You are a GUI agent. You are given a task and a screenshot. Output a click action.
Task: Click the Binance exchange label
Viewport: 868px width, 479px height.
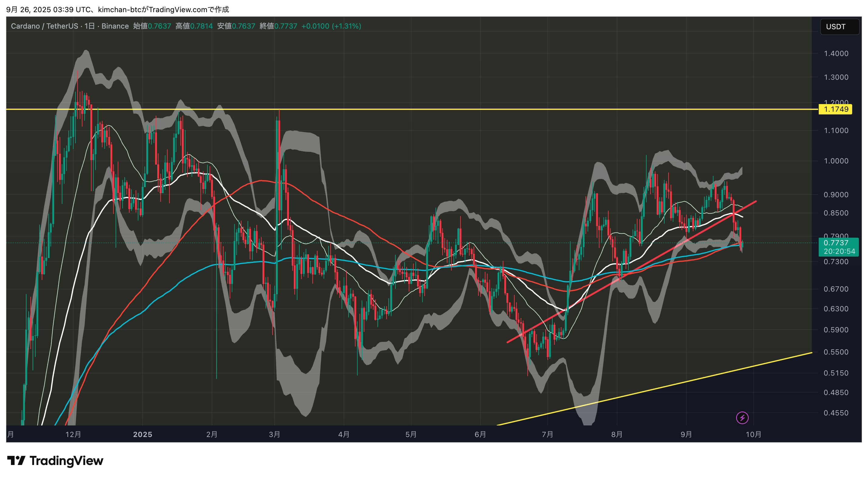(x=115, y=26)
